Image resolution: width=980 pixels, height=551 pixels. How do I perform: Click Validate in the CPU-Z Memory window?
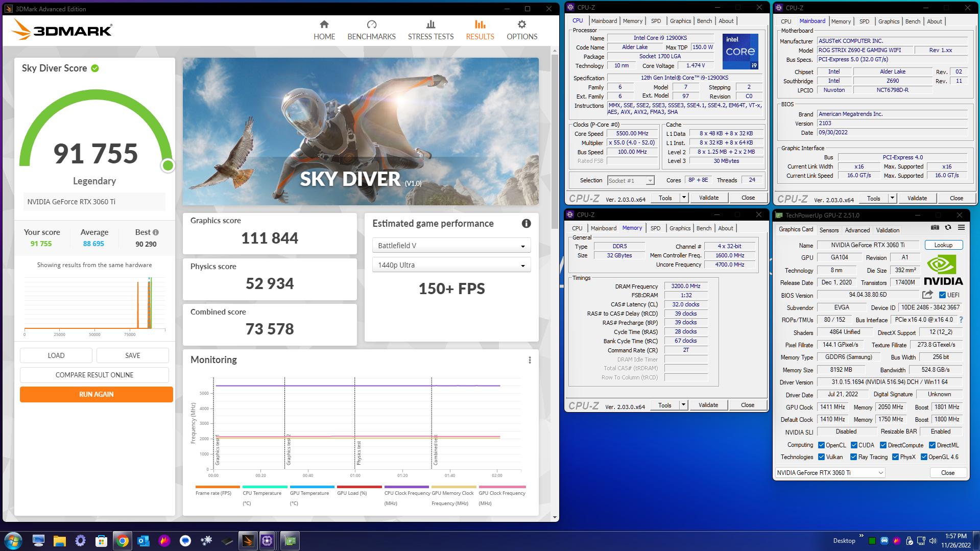pyautogui.click(x=708, y=405)
